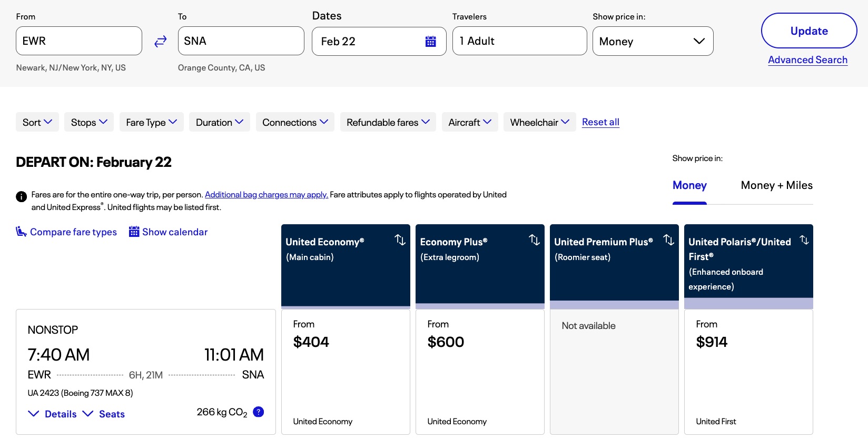Open the Compare fare types link
The image size is (868, 439).
point(73,232)
